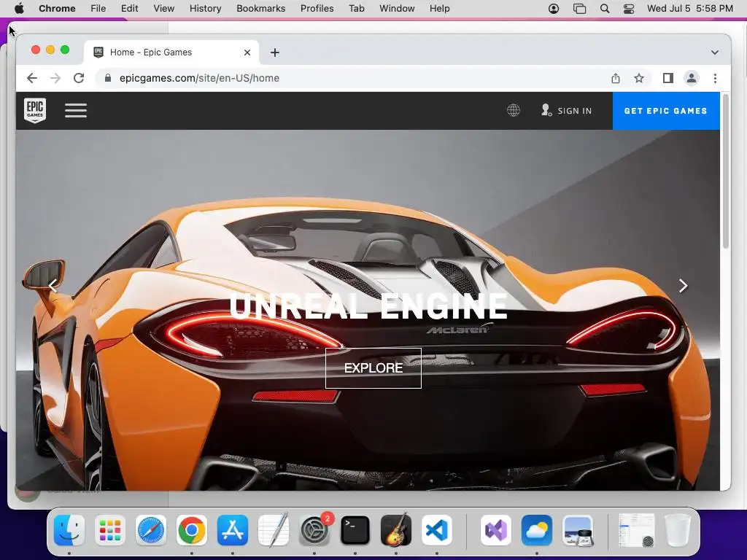Open the View menu
The height and width of the screenshot is (560, 747).
coord(164,9)
